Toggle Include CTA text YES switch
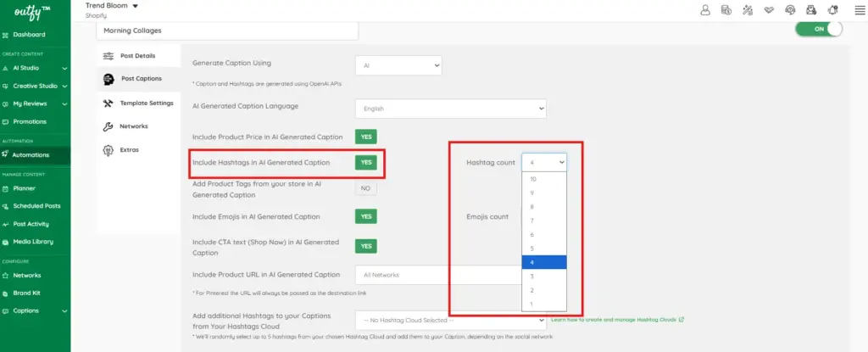 [366, 246]
